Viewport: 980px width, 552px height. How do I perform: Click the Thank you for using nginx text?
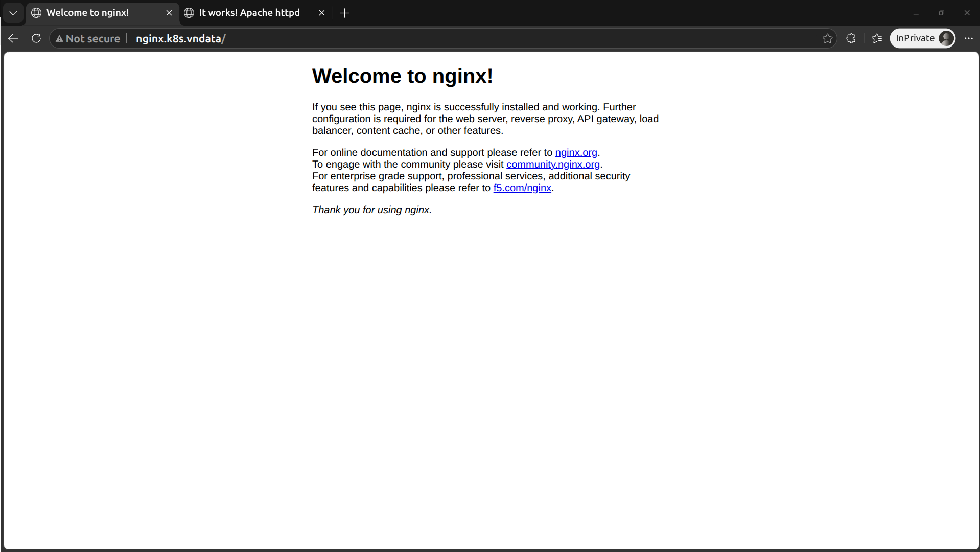tap(372, 210)
